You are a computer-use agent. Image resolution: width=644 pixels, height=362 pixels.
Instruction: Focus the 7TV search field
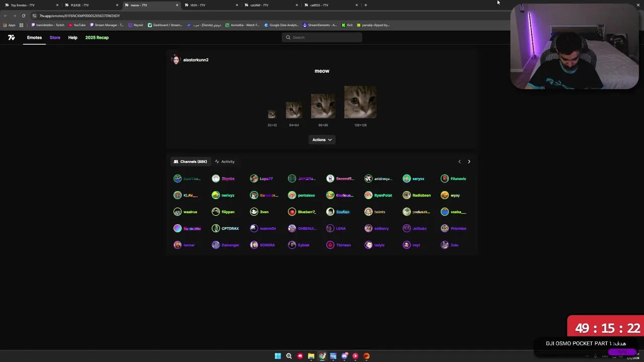pyautogui.click(x=322, y=37)
